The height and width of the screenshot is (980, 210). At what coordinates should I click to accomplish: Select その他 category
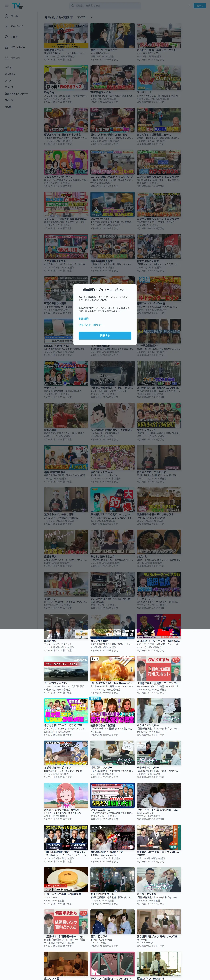tap(8, 106)
